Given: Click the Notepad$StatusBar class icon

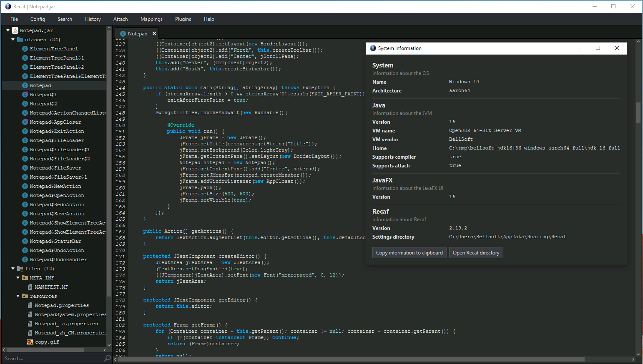Looking at the screenshot, I should pos(25,241).
